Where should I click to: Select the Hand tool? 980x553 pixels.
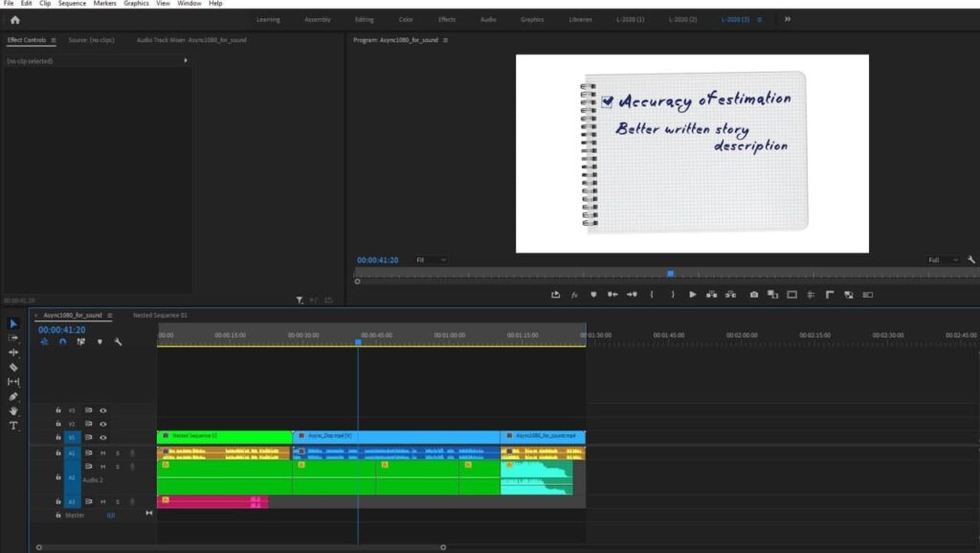pyautogui.click(x=13, y=410)
